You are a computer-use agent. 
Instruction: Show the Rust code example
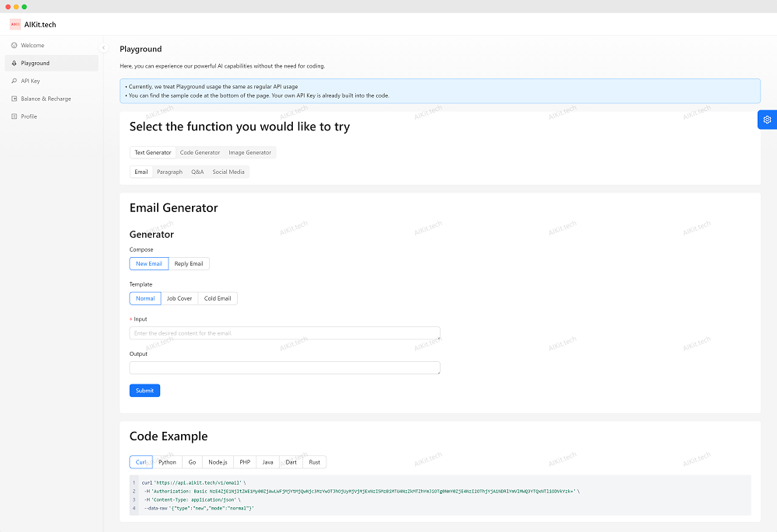(x=314, y=462)
